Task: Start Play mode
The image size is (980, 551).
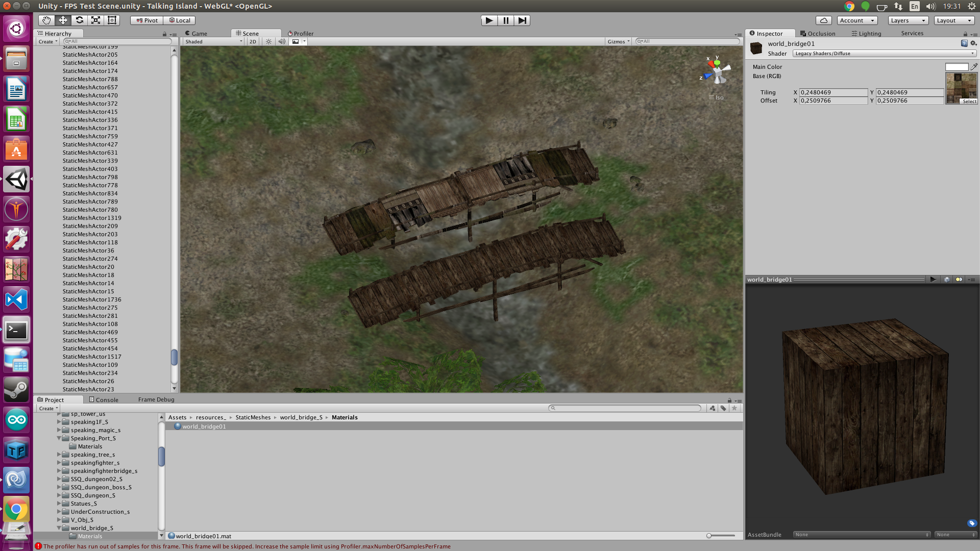Action: click(x=489, y=20)
